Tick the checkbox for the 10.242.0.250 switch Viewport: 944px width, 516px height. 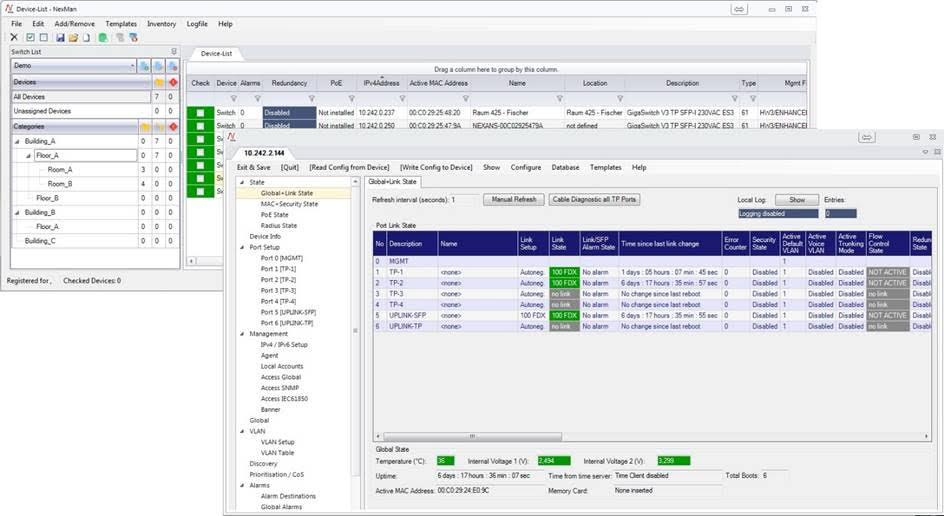[x=200, y=126]
